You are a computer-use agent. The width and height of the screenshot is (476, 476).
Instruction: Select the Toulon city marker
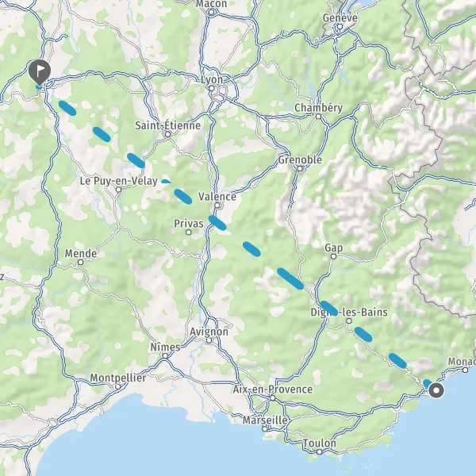tap(320, 452)
